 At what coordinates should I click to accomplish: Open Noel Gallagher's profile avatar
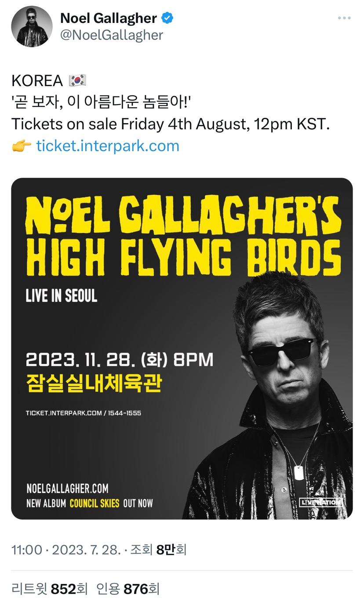click(32, 26)
